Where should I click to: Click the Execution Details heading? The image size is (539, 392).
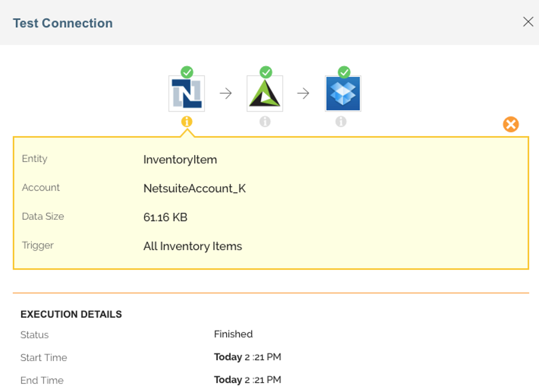(x=71, y=314)
